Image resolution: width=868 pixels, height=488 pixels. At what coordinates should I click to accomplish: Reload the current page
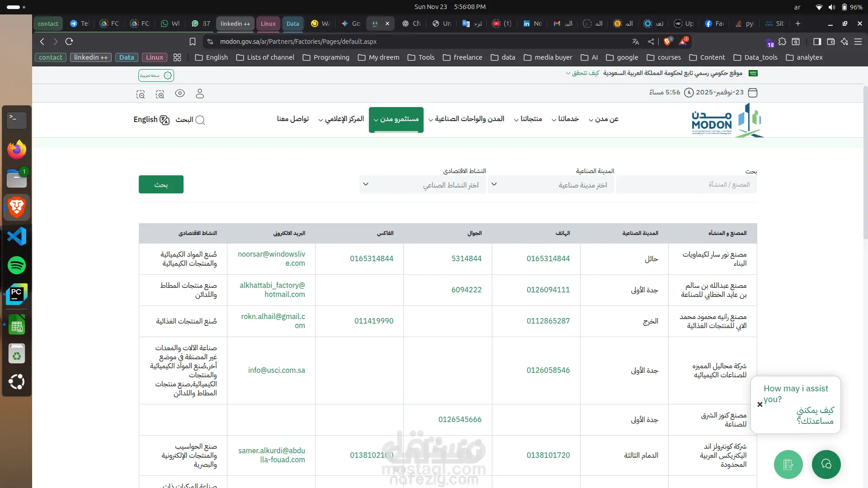tap(69, 42)
